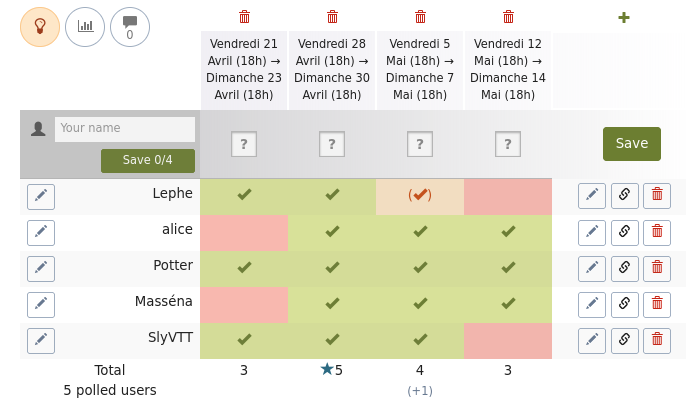Add a new date column with plus icon
This screenshot has width=686, height=403.
pos(624,18)
